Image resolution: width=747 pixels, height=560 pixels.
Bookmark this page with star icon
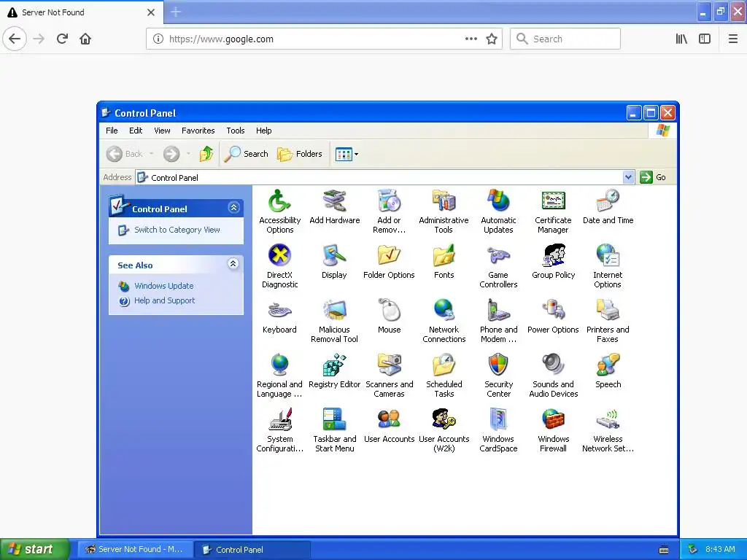tap(492, 39)
